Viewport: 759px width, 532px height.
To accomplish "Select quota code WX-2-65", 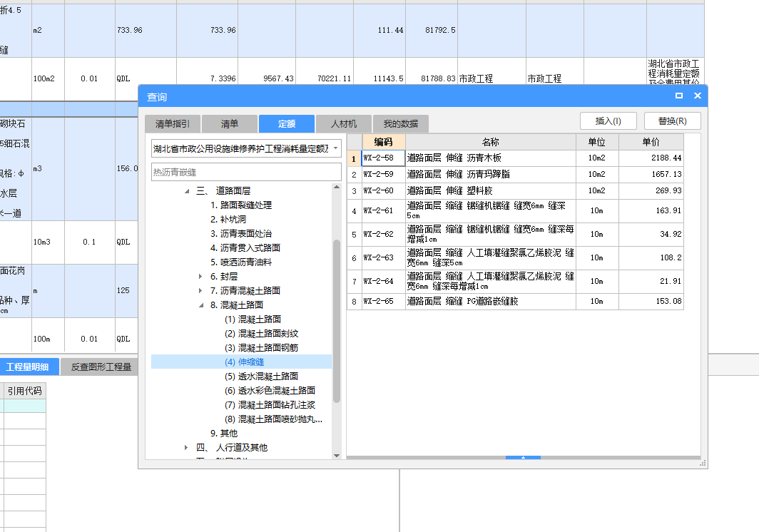I will click(x=383, y=301).
